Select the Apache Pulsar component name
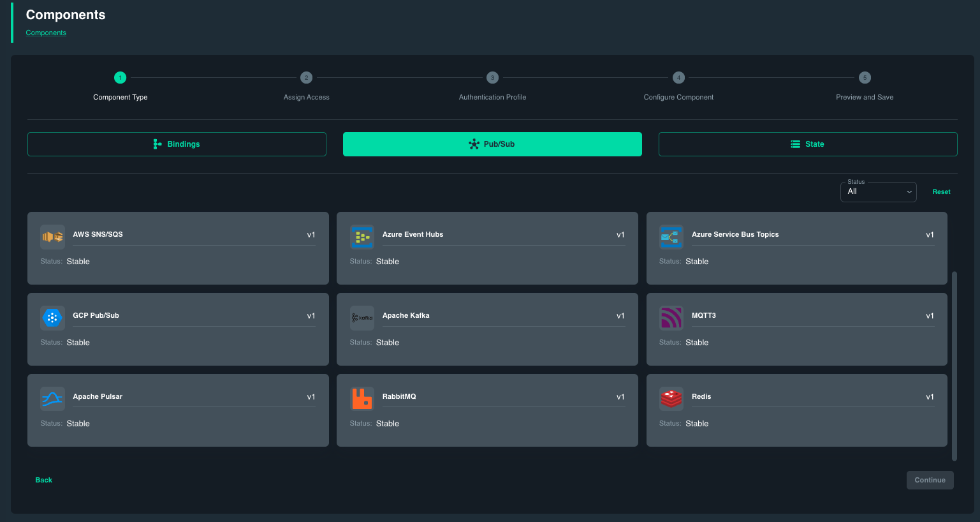 pos(98,396)
